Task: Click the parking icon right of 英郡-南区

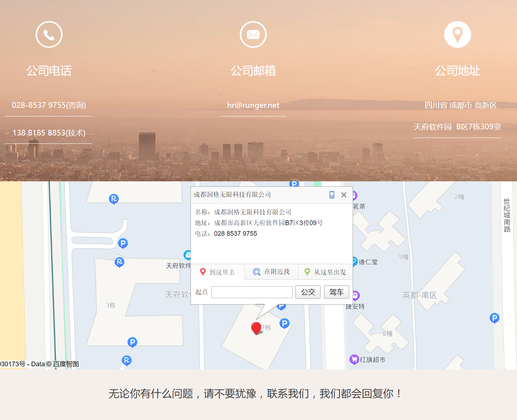Action: 494,318
